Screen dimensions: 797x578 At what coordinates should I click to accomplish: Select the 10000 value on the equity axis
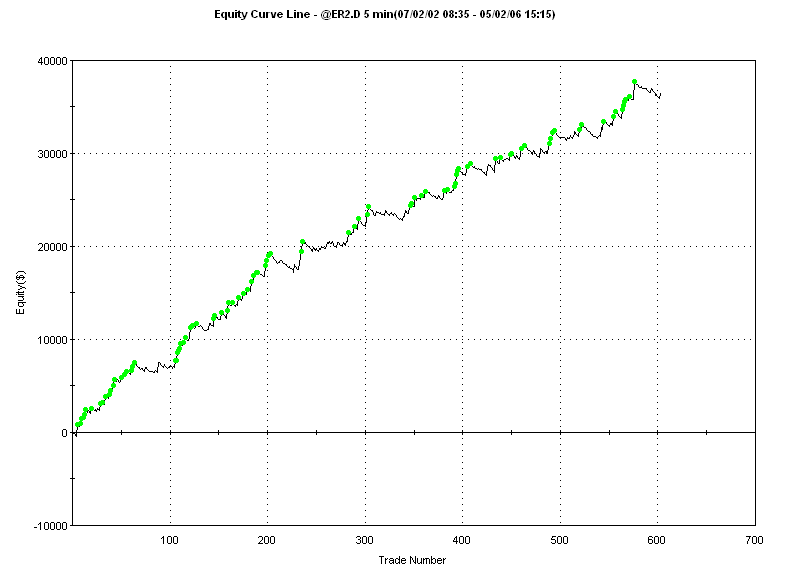[x=52, y=340]
